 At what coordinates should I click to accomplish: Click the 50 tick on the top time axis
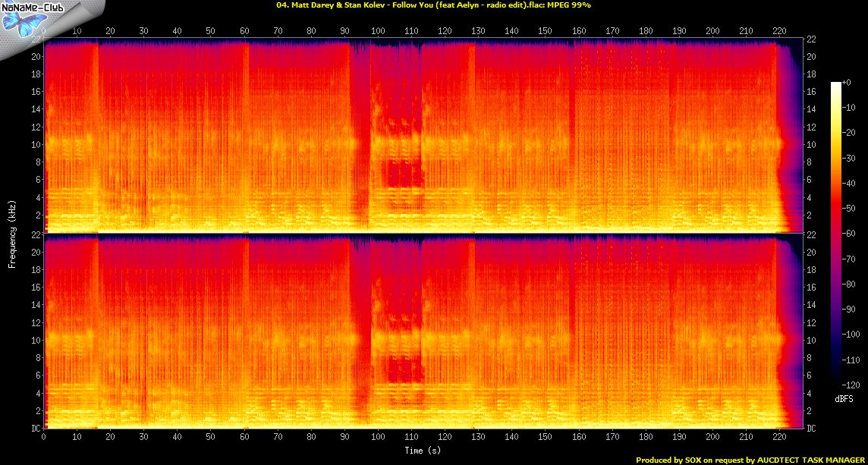pyautogui.click(x=210, y=31)
